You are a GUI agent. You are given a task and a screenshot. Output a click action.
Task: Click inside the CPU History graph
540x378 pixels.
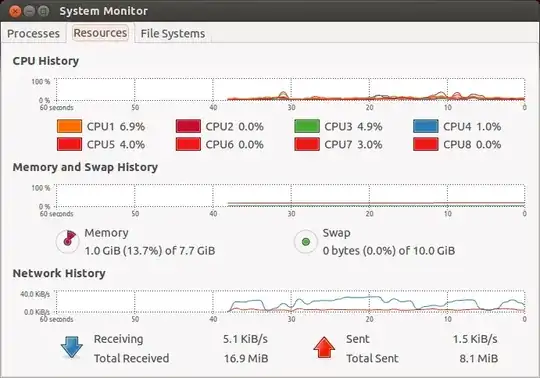[x=291, y=90]
